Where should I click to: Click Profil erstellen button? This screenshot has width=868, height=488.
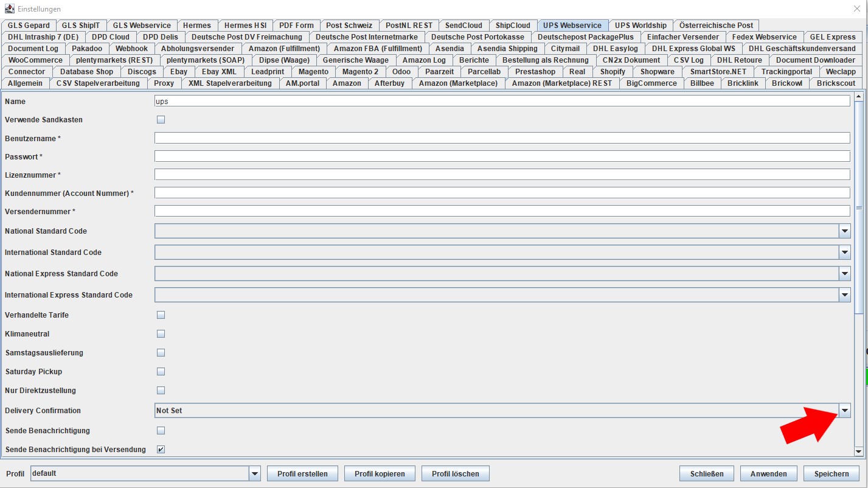302,473
